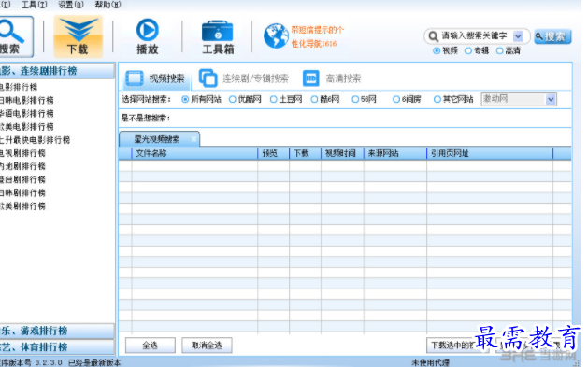This screenshot has width=588, height=367.
Task: Open the 激动网 other-site dropdown
Action: [519, 99]
